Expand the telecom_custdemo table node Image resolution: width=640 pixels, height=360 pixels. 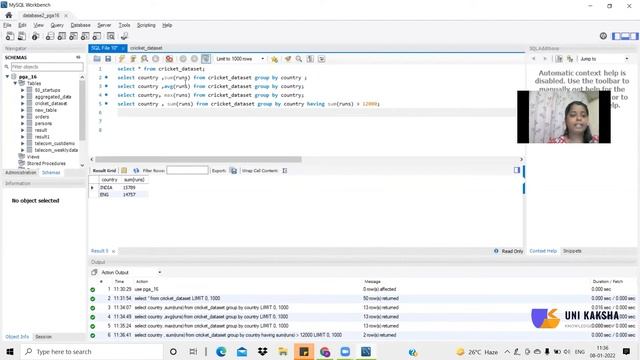pyautogui.click(x=22, y=144)
